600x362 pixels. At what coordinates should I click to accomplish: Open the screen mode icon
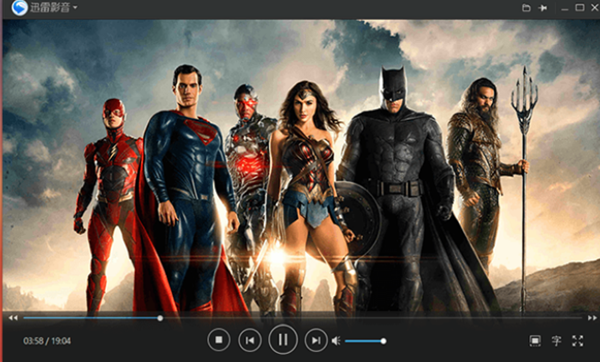pos(535,341)
